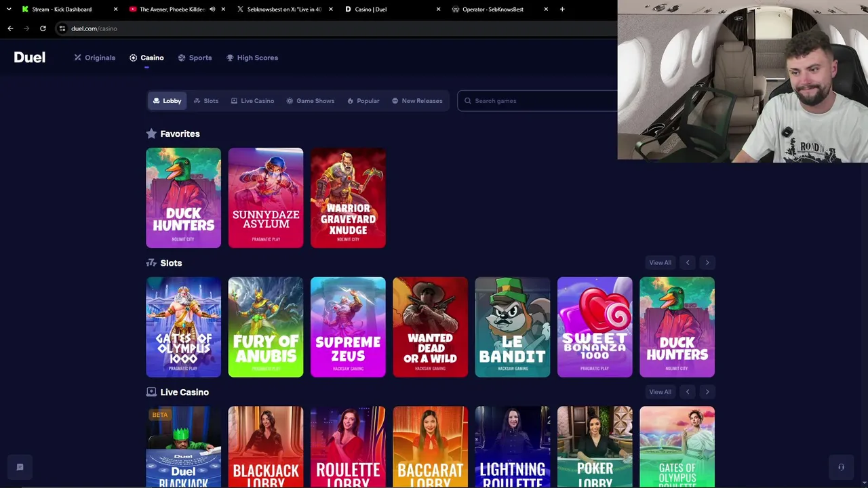Click the Search games field

(538, 101)
